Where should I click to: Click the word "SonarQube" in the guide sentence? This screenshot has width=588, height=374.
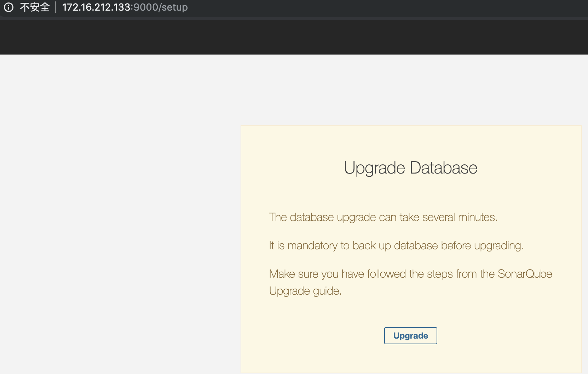[x=526, y=274]
